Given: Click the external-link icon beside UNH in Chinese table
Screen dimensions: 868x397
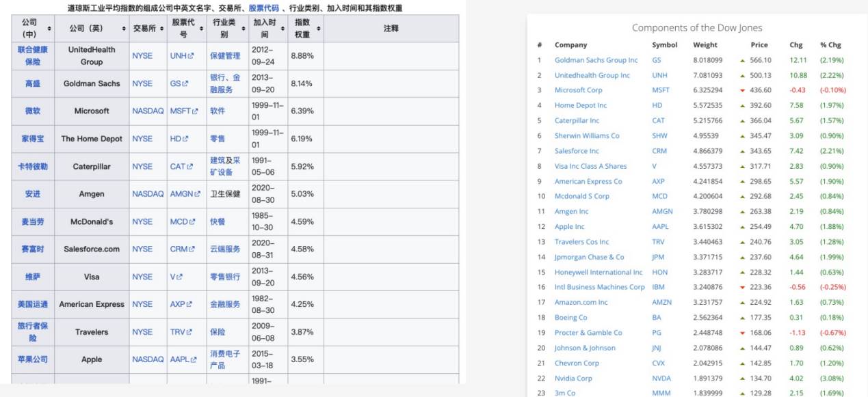Looking at the screenshot, I should click(192, 56).
